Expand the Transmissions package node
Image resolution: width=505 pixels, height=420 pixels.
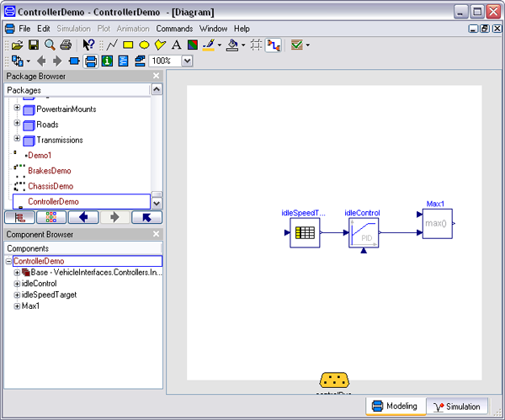tap(17, 140)
